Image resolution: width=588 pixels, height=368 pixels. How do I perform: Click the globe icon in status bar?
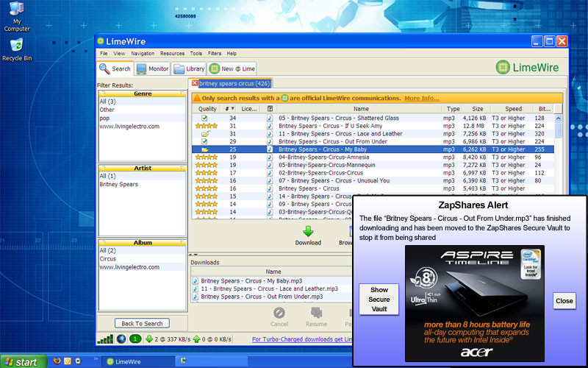pos(121,339)
